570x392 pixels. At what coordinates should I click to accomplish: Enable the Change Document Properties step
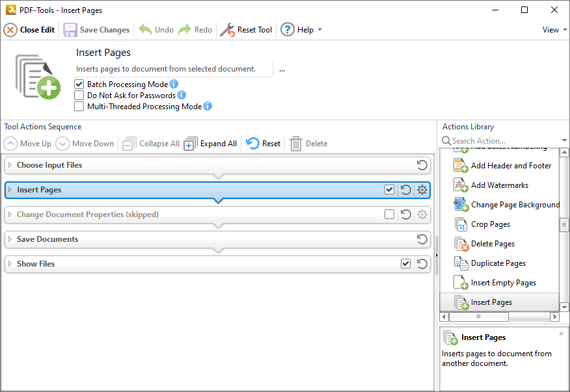point(389,214)
